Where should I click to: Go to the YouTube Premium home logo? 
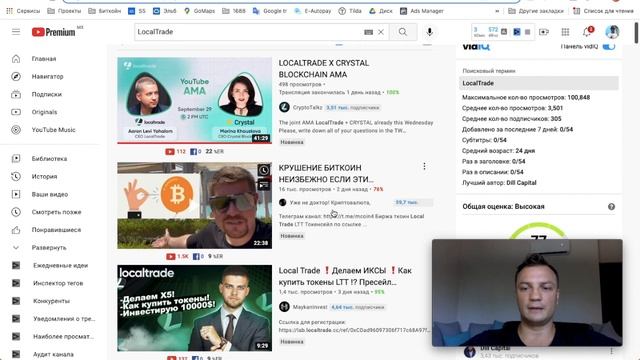click(53, 32)
